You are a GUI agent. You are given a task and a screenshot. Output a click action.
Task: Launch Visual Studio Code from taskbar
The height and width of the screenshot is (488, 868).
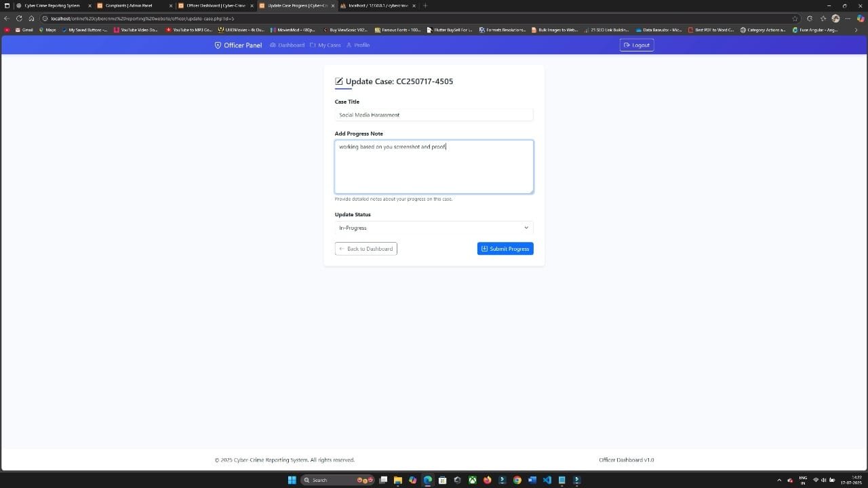pyautogui.click(x=547, y=480)
